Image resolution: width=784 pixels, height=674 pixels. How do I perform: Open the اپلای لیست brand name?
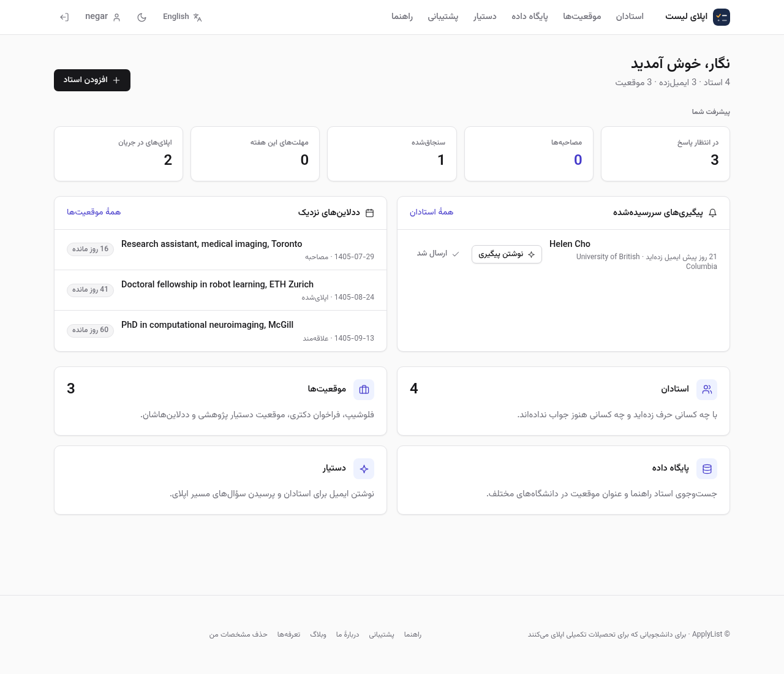click(686, 17)
